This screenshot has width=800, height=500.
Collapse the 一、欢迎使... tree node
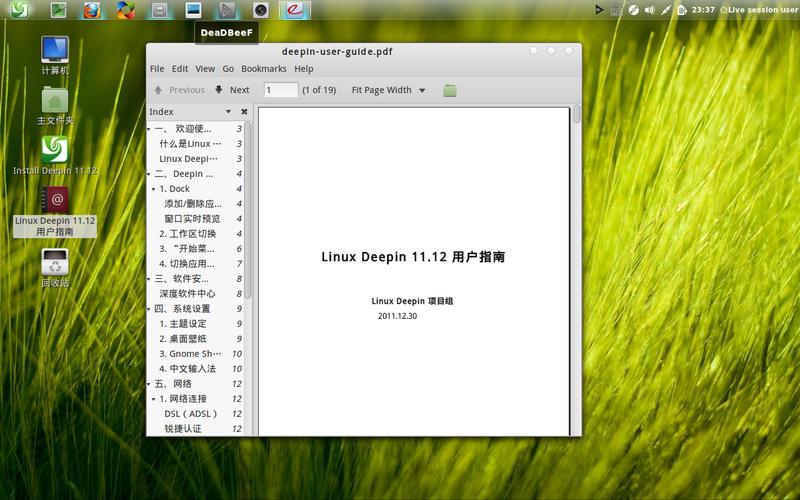[x=149, y=129]
